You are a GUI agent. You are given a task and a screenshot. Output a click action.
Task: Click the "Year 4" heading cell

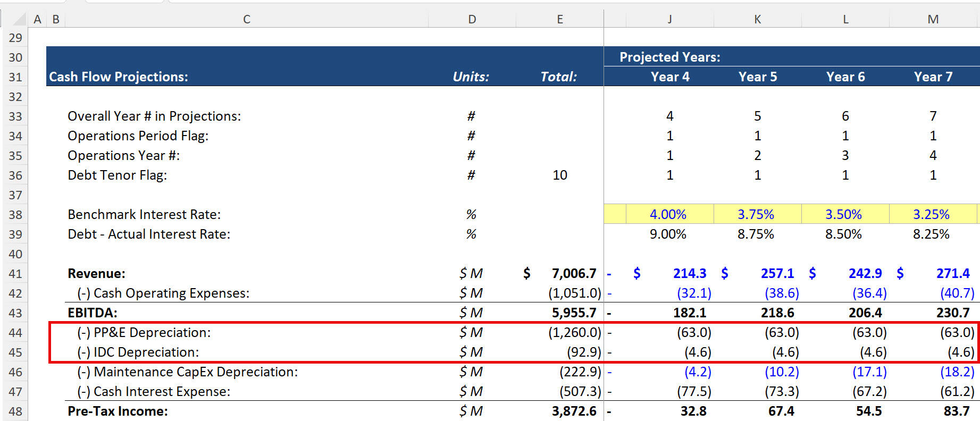pos(670,77)
